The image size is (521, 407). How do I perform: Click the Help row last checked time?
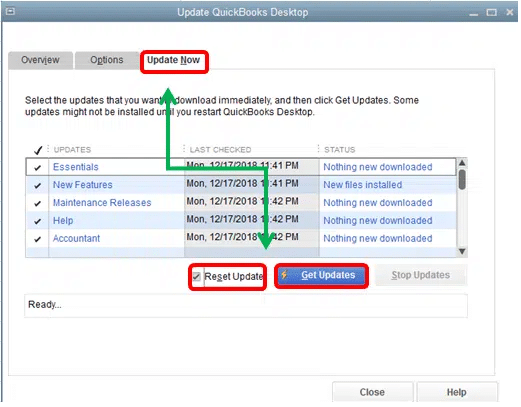(242, 220)
